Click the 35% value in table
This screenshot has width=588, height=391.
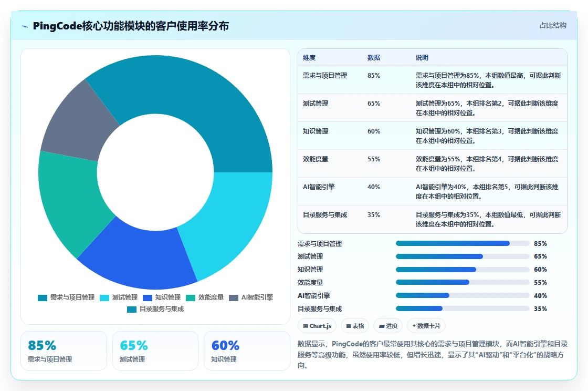(x=374, y=215)
